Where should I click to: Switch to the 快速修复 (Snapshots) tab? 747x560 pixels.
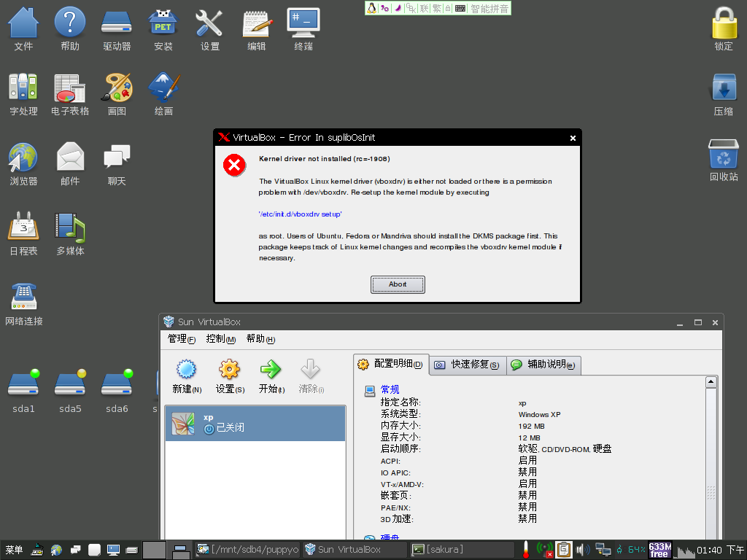pyautogui.click(x=467, y=365)
